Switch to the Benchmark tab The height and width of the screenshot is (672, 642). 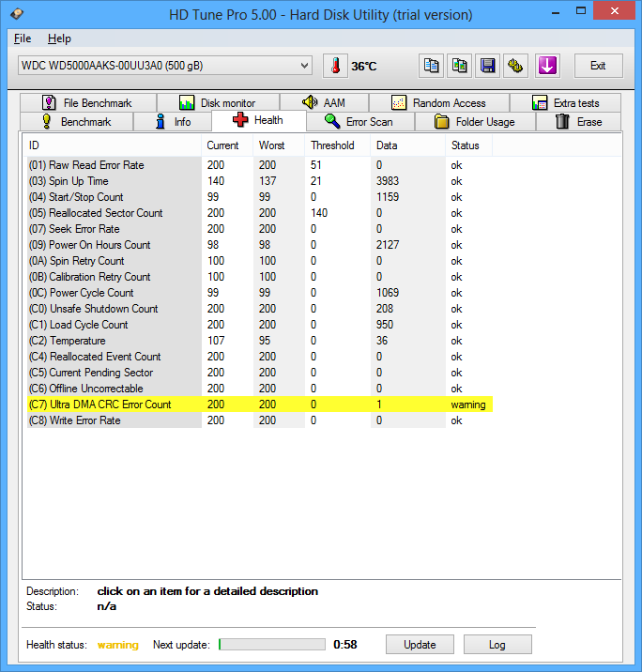(x=76, y=122)
